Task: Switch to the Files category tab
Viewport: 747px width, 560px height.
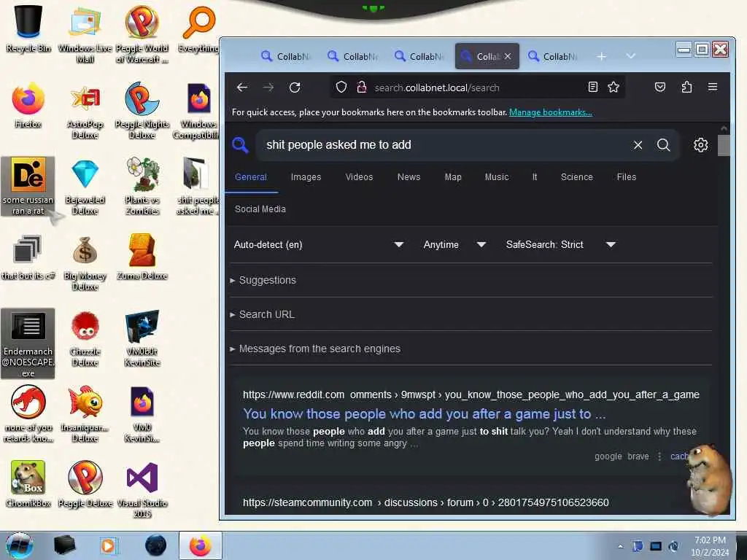Action: click(x=627, y=177)
